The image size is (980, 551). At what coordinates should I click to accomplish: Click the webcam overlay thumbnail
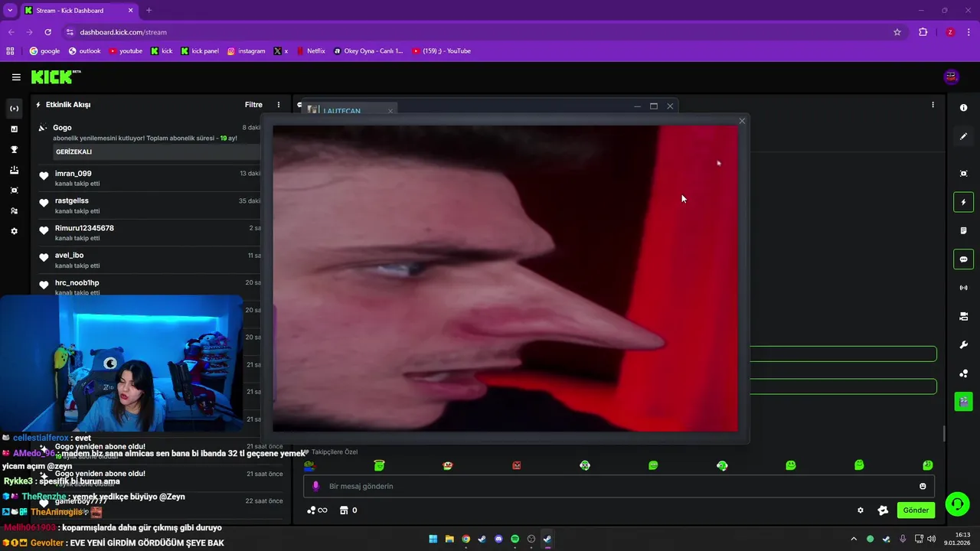121,364
